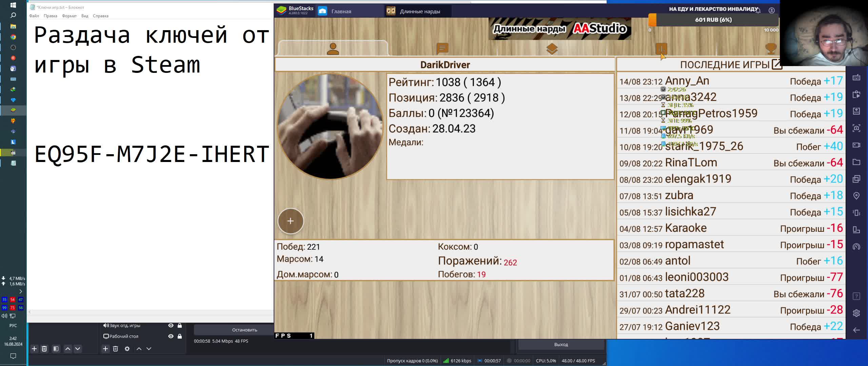This screenshot has height=366, width=868.
Task: Open BlueStacks location pin tool
Action: click(x=856, y=196)
